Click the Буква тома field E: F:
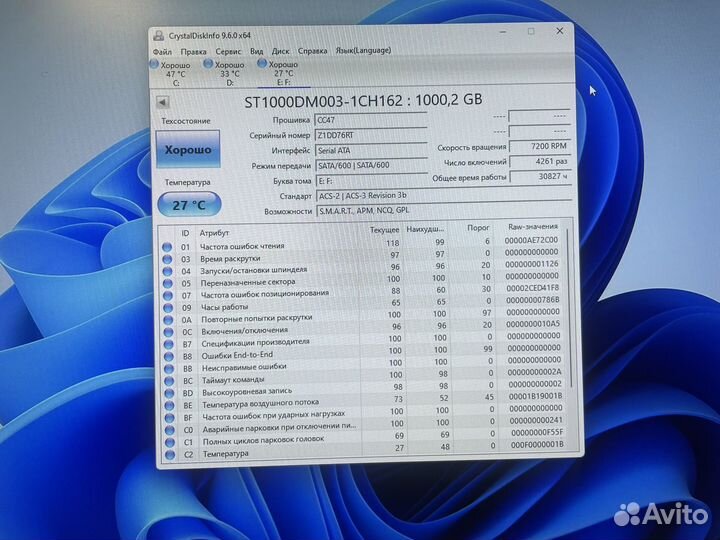The height and width of the screenshot is (540, 720). click(x=371, y=180)
